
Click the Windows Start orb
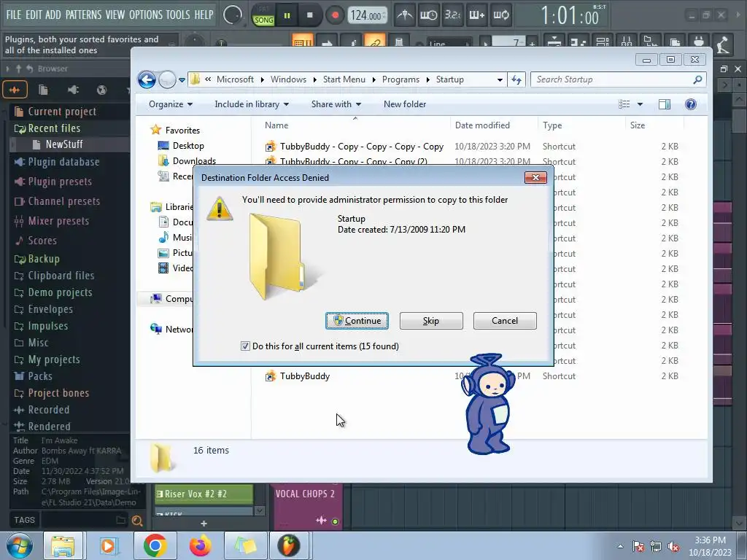coord(19,545)
